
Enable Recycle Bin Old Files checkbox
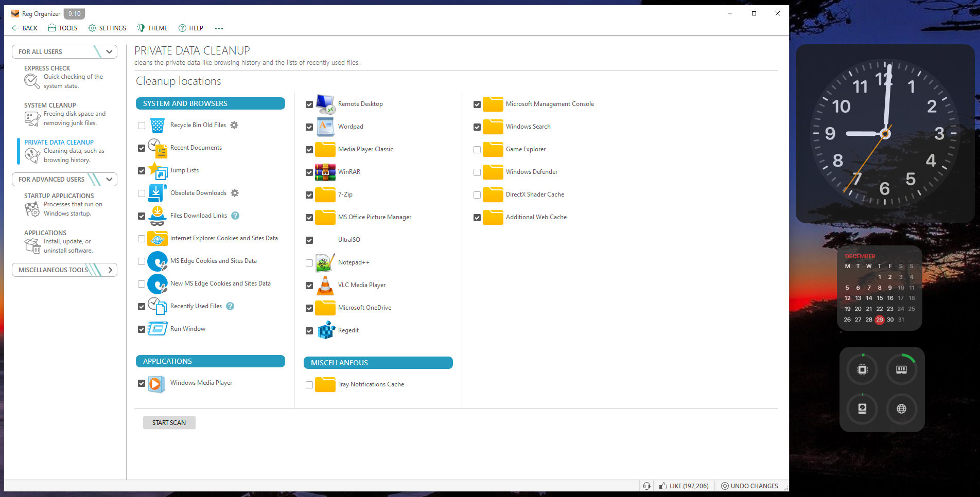pyautogui.click(x=142, y=126)
